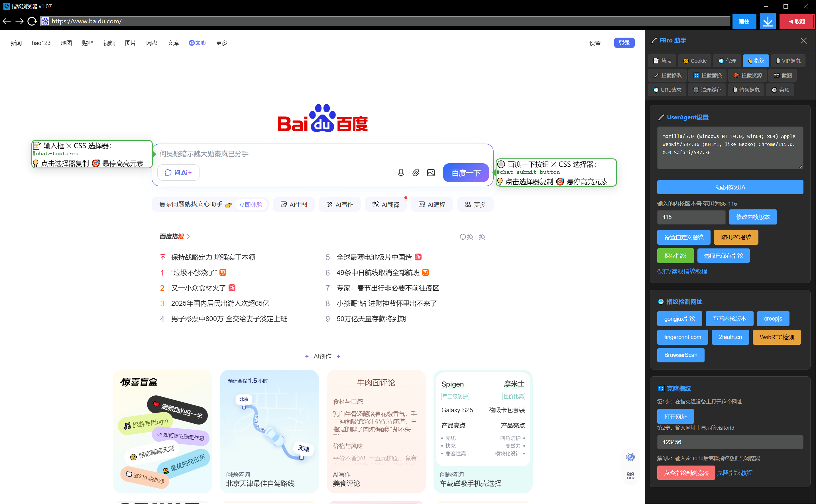
Task: Toggle the 问AI mode button
Action: coord(178,173)
